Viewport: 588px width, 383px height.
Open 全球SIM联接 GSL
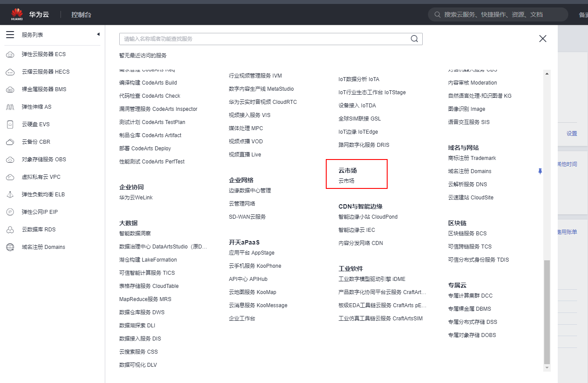tap(360, 119)
